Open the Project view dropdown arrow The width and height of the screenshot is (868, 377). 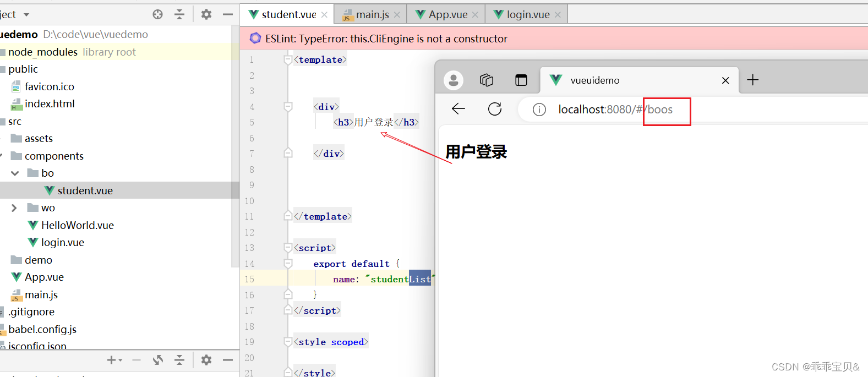coord(26,15)
